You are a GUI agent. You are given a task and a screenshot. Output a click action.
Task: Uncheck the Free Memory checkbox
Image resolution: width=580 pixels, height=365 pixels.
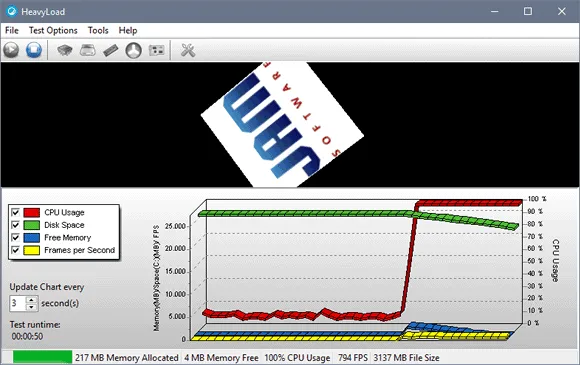click(15, 237)
